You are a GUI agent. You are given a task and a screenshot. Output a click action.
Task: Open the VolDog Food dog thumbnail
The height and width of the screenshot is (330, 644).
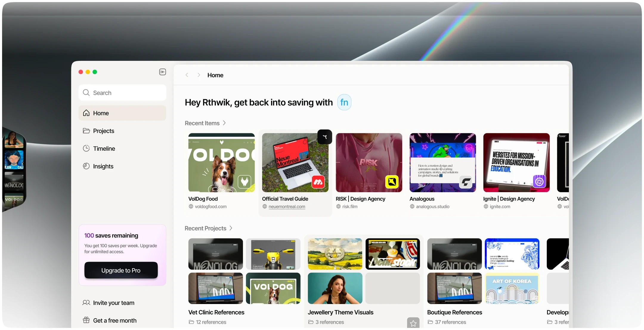[x=222, y=162]
